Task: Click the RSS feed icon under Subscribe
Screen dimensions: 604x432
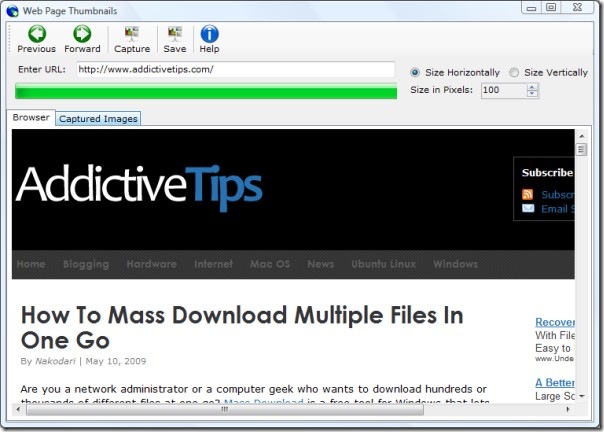Action: click(527, 194)
